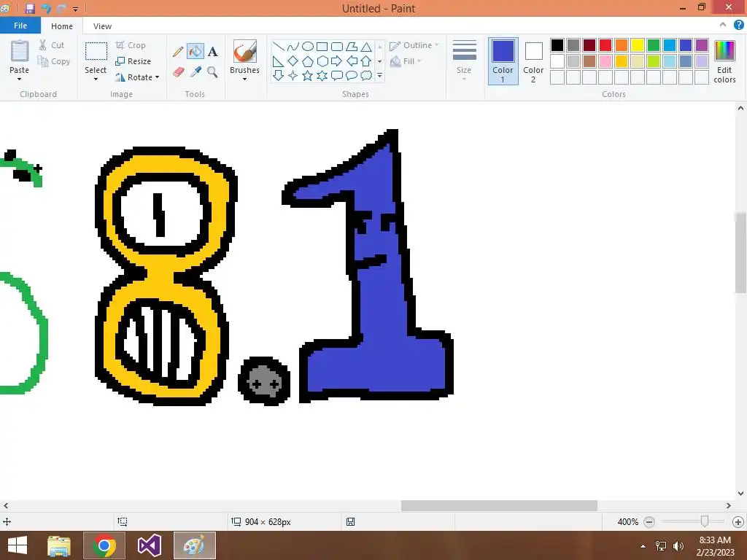
Task: Select the Color picker eyedropper tool
Action: point(196,72)
